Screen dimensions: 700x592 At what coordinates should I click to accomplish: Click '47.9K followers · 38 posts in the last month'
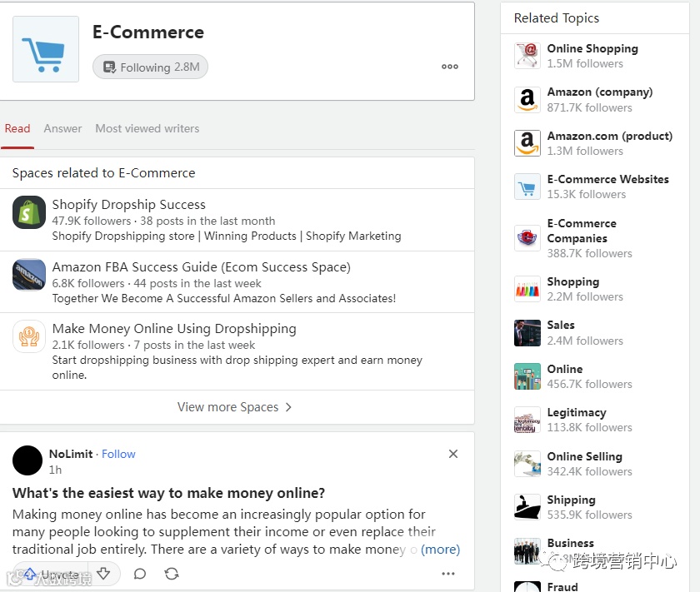coord(163,221)
